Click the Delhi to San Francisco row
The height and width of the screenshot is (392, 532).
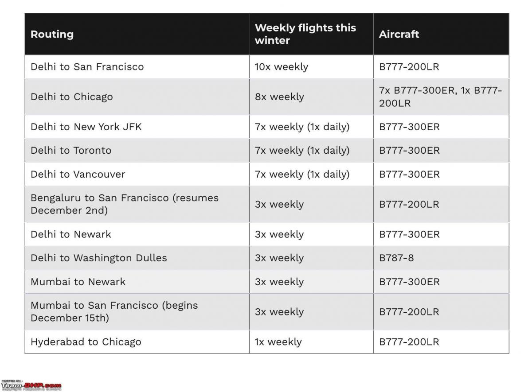coord(267,67)
